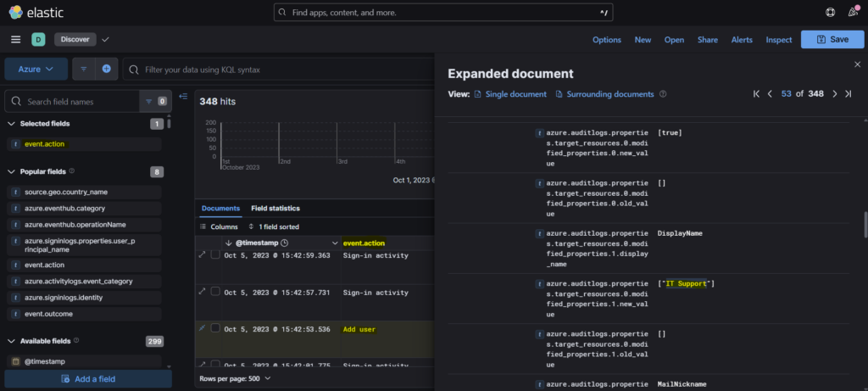Viewport: 868px width, 391px height.
Task: Go to previous document arrow
Action: (x=770, y=94)
